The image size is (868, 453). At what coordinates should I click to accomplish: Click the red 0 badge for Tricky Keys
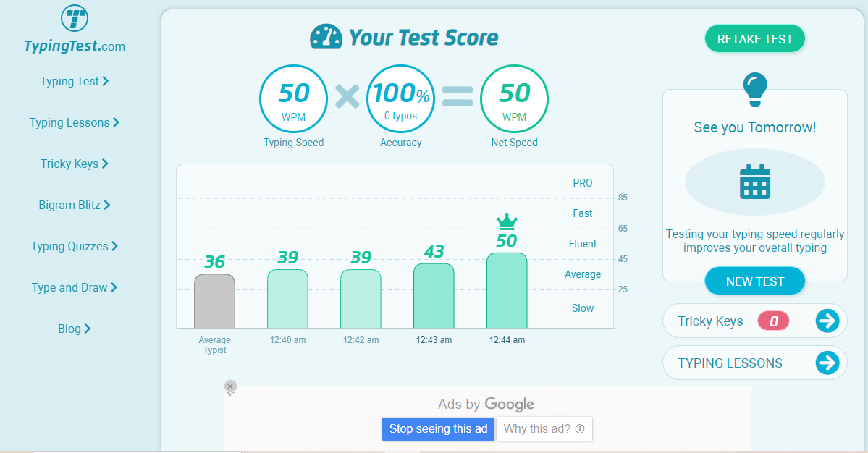773,321
